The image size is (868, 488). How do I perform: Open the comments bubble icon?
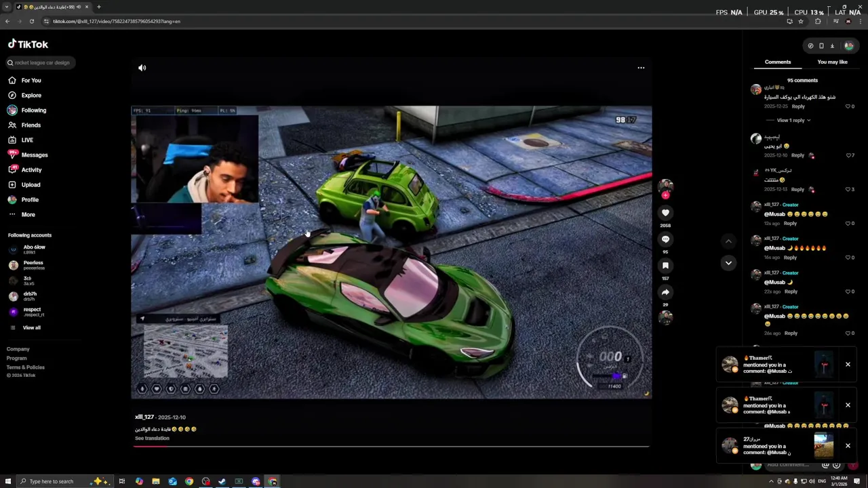pos(665,239)
